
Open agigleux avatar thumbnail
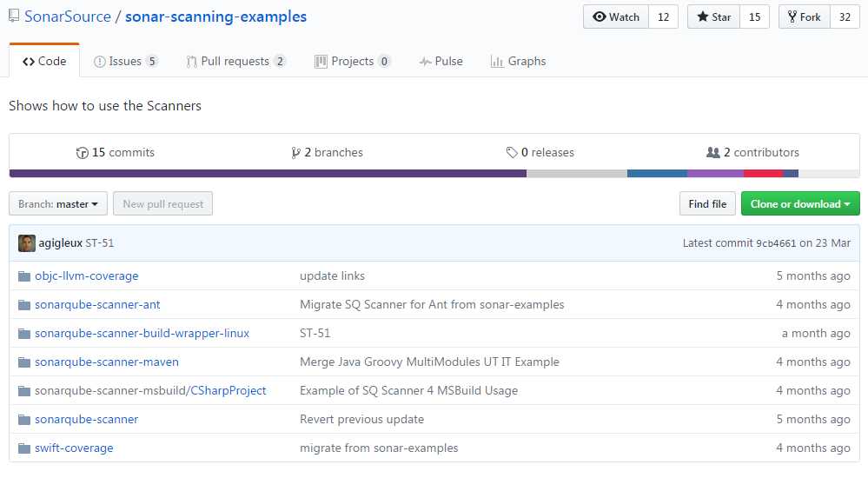click(27, 243)
